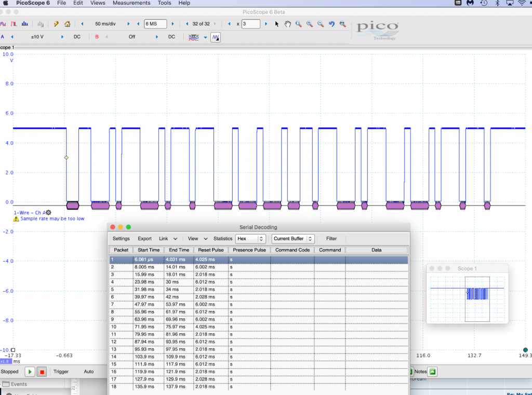Open 1-Wire decoder settings gear
The image size is (532, 395).
tap(48, 213)
